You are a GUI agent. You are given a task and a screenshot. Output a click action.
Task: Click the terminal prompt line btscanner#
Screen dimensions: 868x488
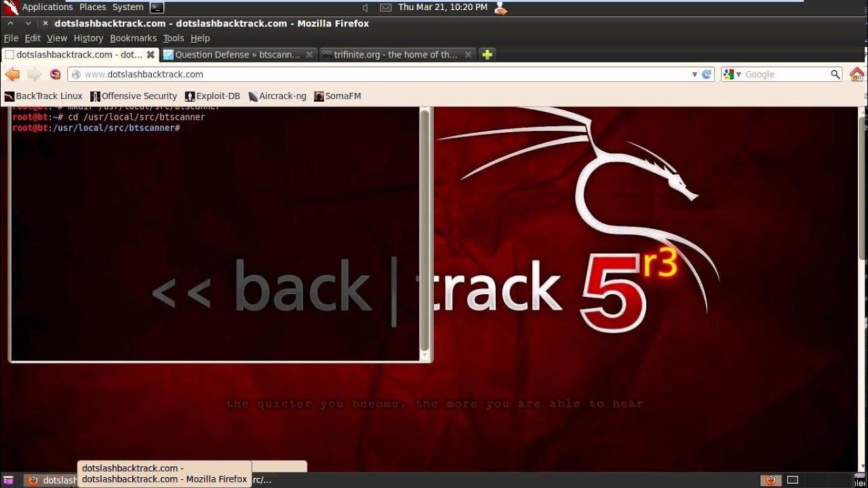tap(96, 128)
